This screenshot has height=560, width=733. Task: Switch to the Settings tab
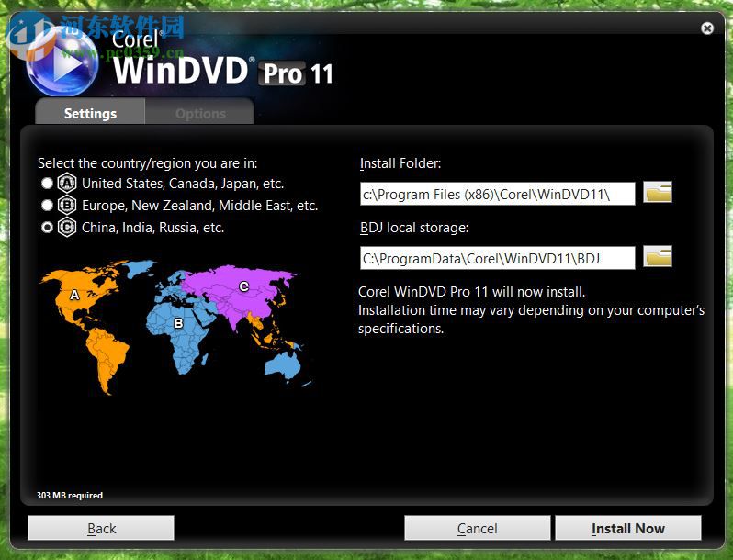click(x=90, y=112)
